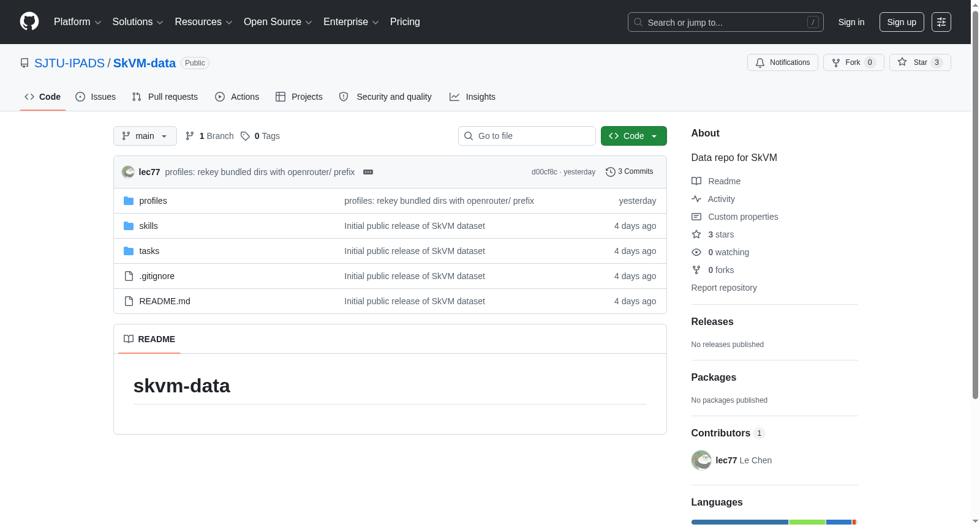980x527 pixels.
Task: Switch to the Issues tab
Action: pos(96,97)
